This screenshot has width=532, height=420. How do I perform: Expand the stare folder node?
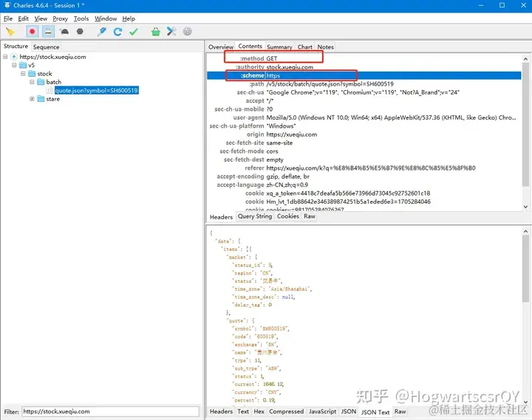[x=32, y=99]
